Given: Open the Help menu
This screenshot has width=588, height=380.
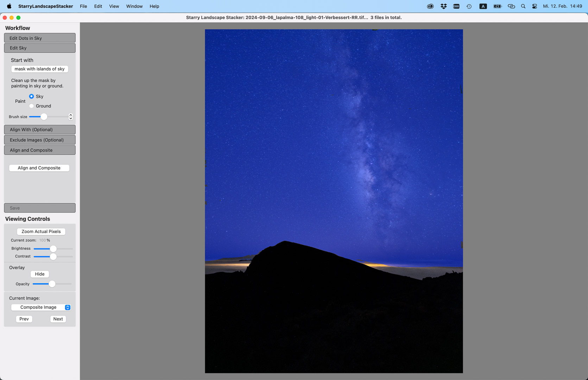Looking at the screenshot, I should coord(154,6).
